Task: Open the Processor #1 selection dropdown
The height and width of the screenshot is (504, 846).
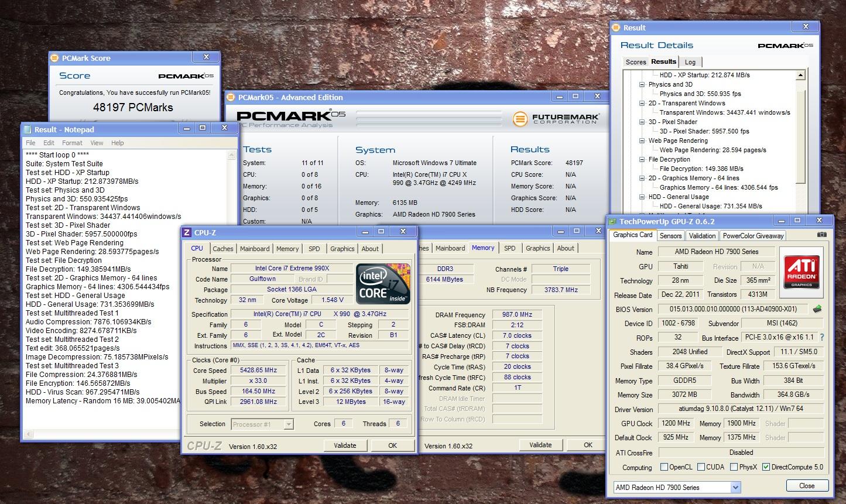Action: (x=289, y=424)
